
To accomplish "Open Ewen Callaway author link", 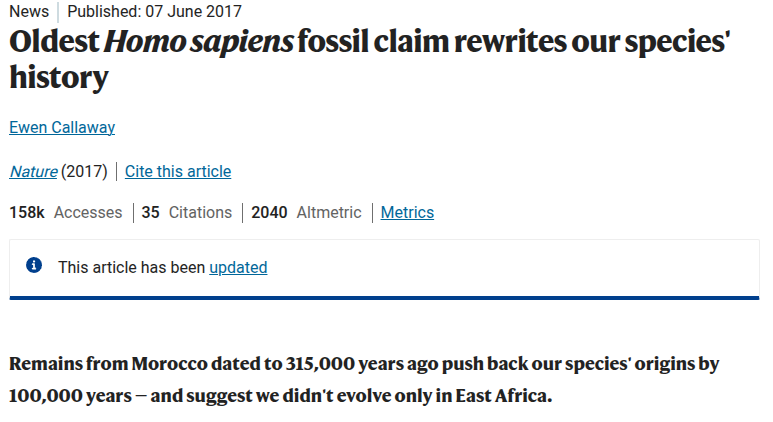I will coord(62,127).
